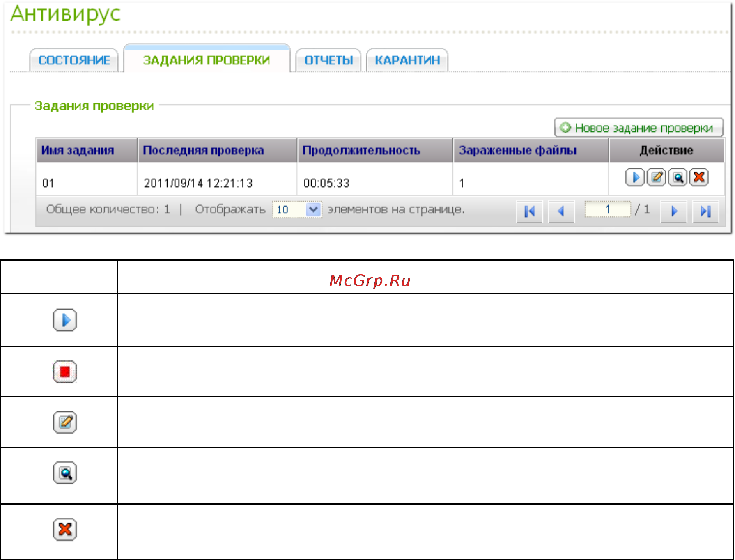Click the Антивирус page heading

[x=65, y=14]
